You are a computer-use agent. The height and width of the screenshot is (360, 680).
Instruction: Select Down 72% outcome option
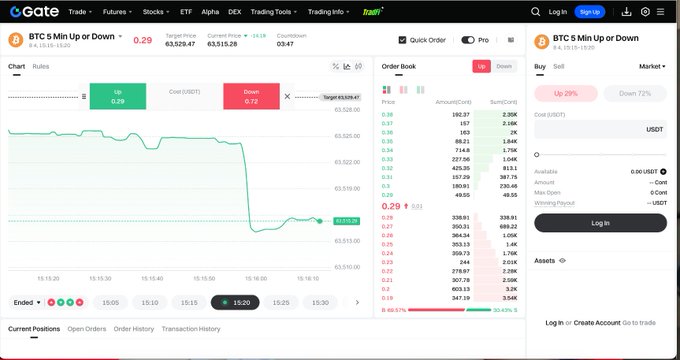[x=635, y=93]
